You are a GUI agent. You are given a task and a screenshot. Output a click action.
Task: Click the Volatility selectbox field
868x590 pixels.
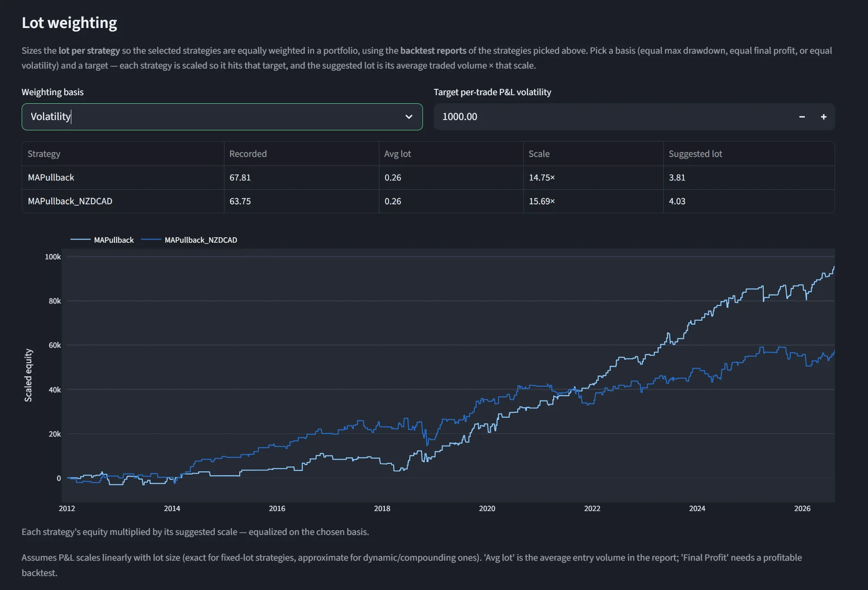tap(222, 117)
